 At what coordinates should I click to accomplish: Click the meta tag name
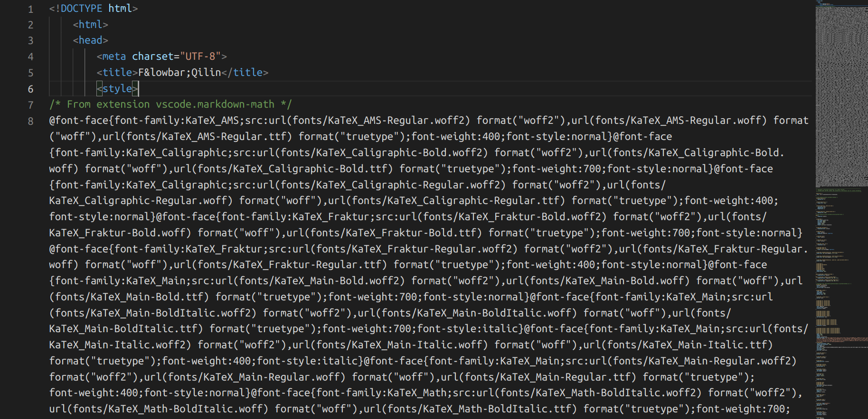(114, 56)
